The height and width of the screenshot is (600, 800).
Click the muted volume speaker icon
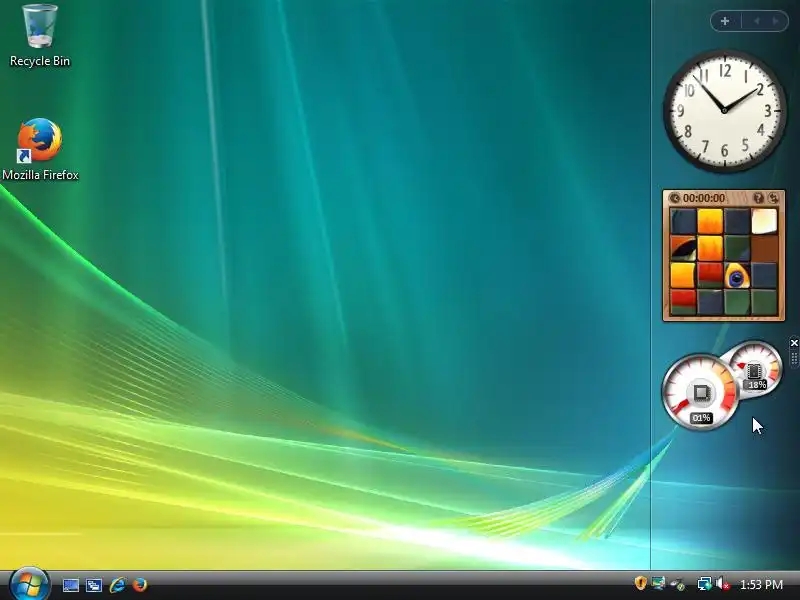[x=722, y=583]
